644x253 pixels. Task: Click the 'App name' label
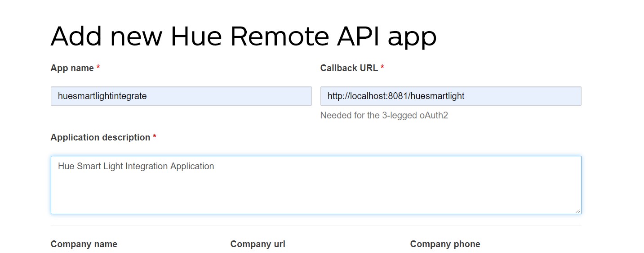click(72, 68)
